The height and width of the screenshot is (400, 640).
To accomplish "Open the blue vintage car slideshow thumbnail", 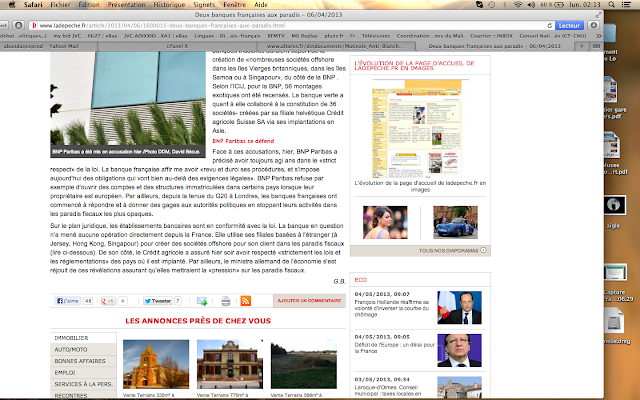I will [x=456, y=222].
